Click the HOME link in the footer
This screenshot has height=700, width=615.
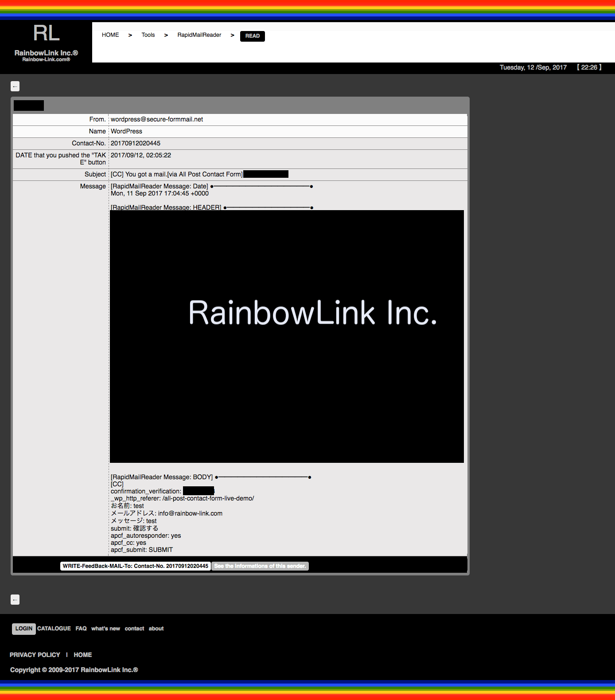pyautogui.click(x=83, y=655)
